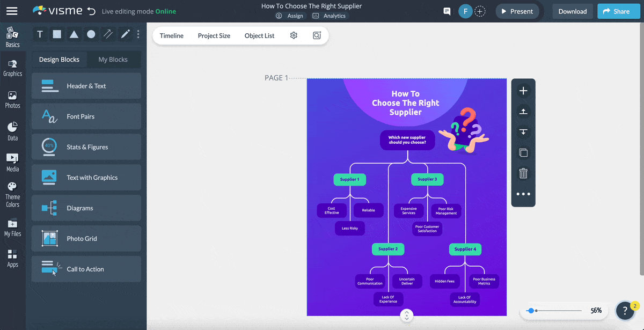Duplicate the page with the copy icon
Screen dimensions: 644x330
click(523, 152)
